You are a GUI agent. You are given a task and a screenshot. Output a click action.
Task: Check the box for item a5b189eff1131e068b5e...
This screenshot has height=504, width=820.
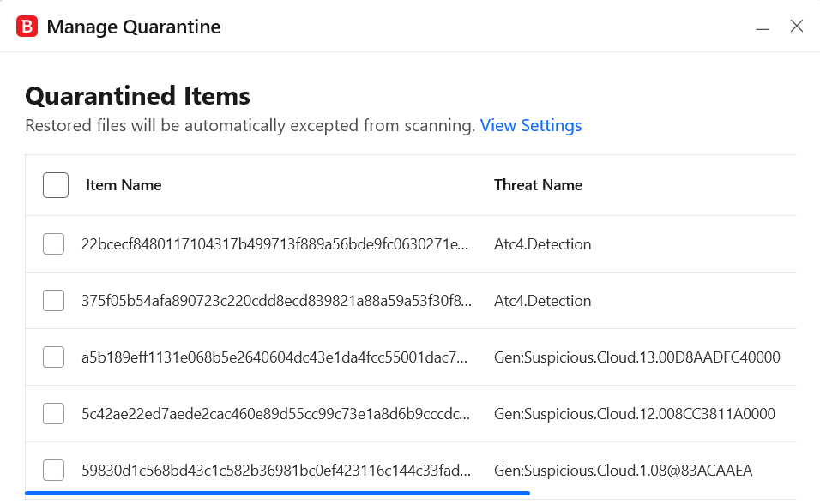pos(53,357)
